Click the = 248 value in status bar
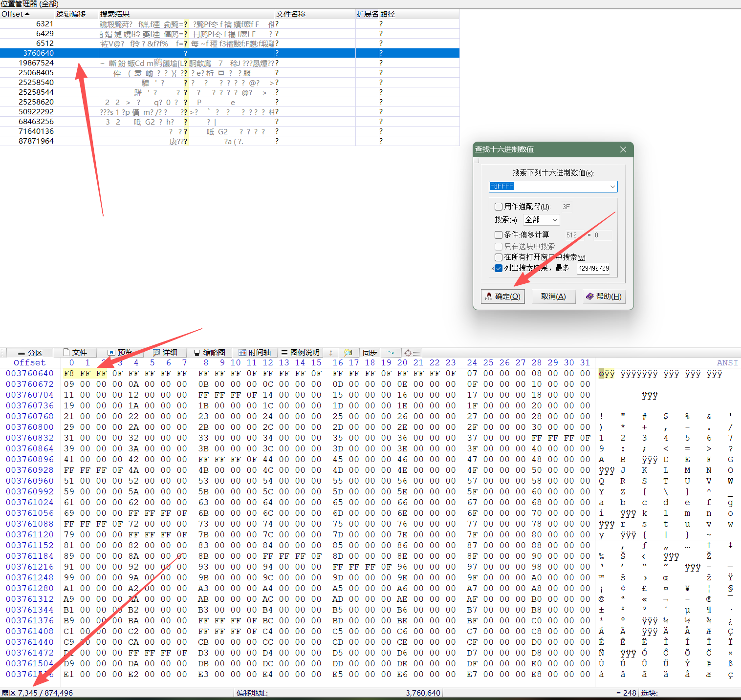741x700 pixels. [x=626, y=693]
